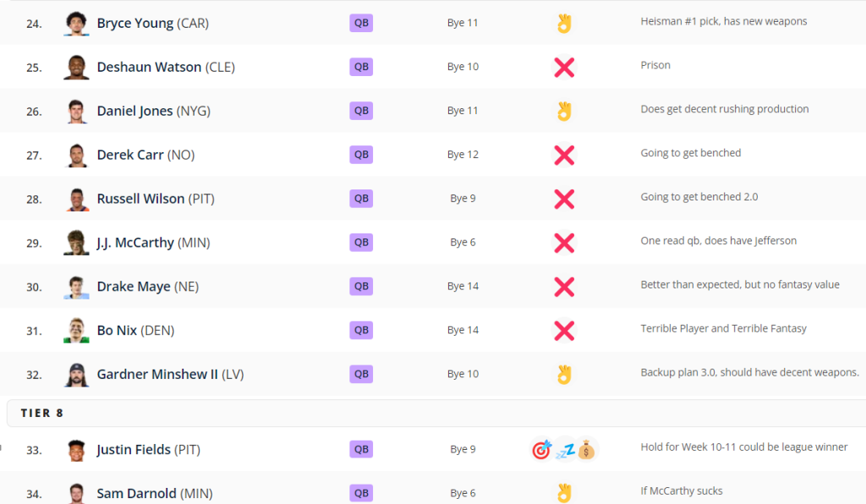866x504 pixels.
Task: Click the red X icon for Deshaun Watson
Action: 564,68
